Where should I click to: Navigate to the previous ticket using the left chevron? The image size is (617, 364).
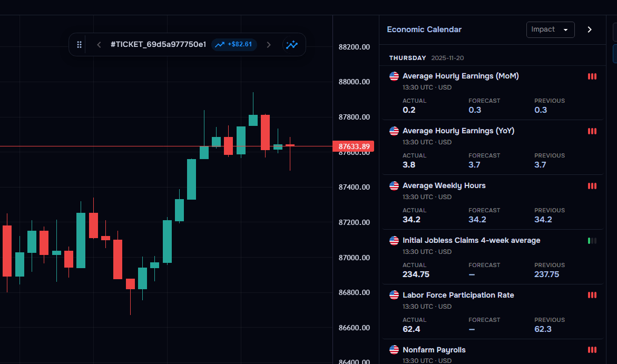click(x=99, y=44)
